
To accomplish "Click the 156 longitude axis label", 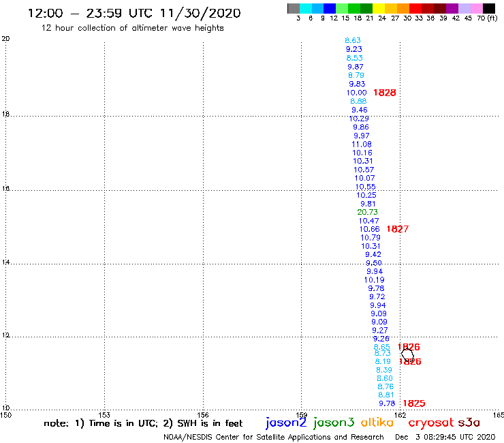I will [203, 415].
